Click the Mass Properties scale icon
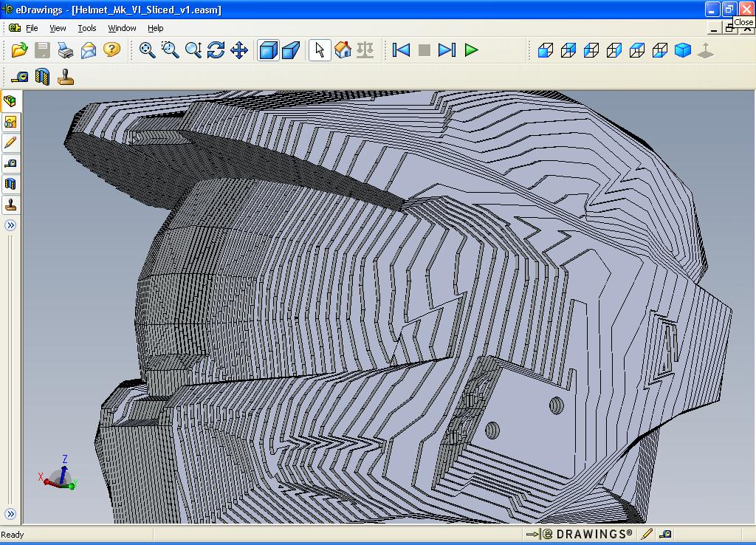The width and height of the screenshot is (756, 545). click(x=365, y=50)
